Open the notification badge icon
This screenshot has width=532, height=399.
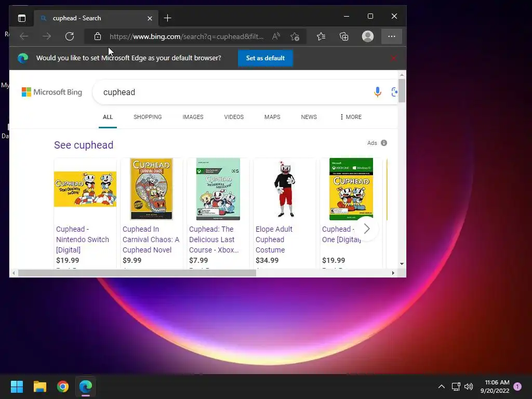point(517,387)
